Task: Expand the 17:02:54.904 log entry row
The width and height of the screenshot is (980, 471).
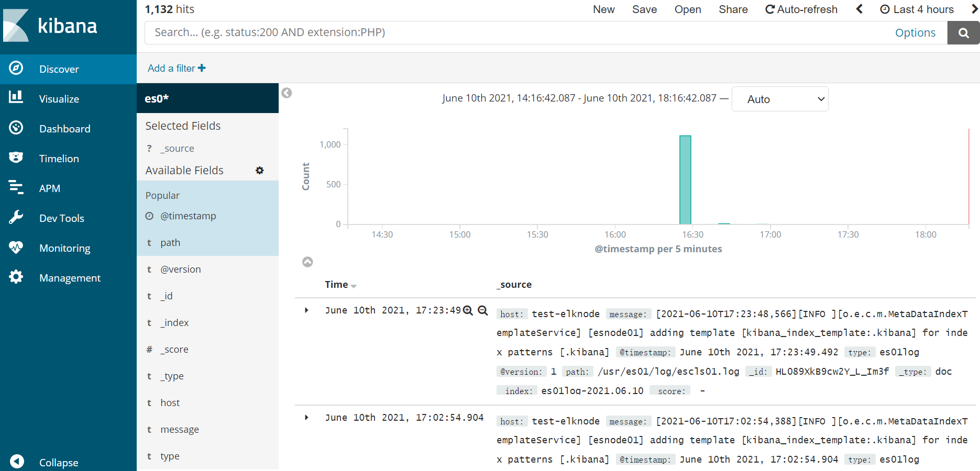Action: click(306, 418)
